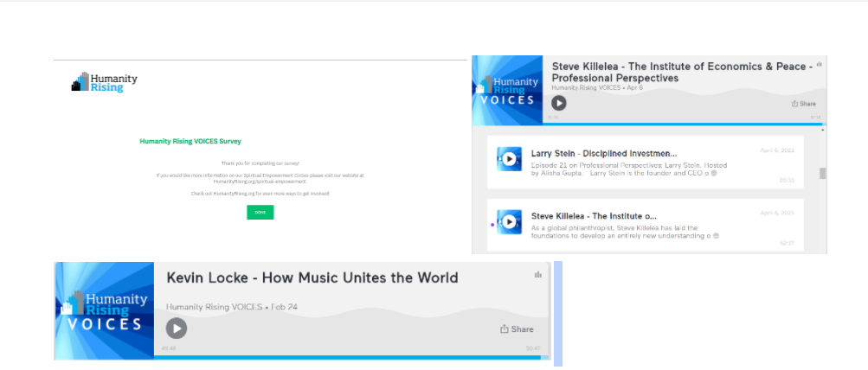Expand Steve Killelea description info icon
Viewport: 868px width, 370px height.
click(x=716, y=236)
